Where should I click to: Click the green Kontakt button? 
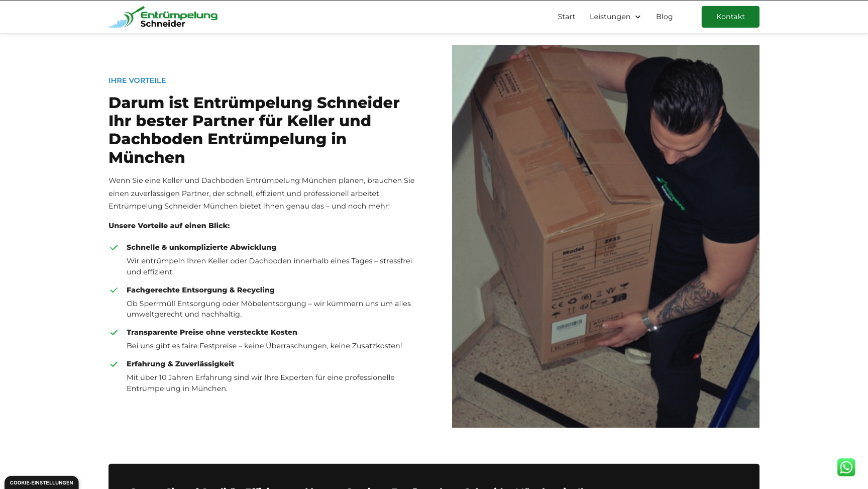[x=730, y=17]
